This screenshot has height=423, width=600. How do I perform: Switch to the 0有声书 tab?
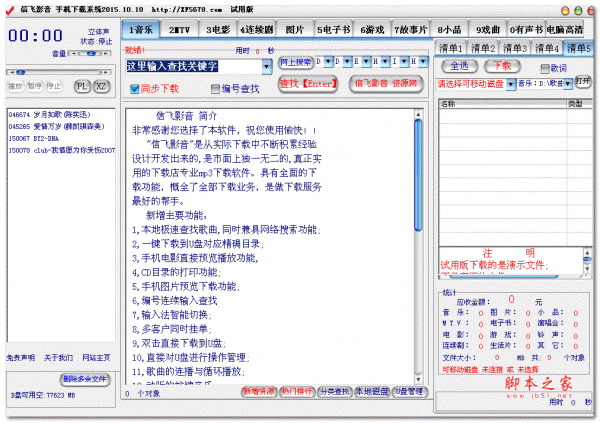click(x=526, y=30)
